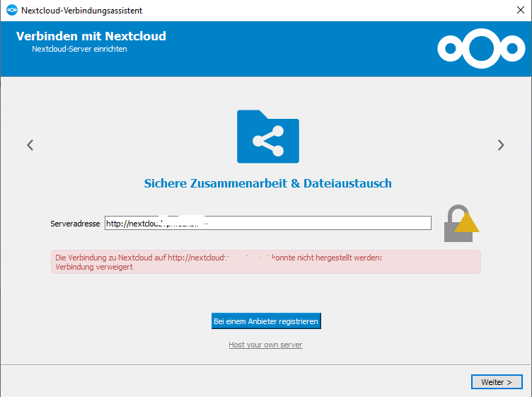This screenshot has width=532, height=397.
Task: Close the Nextcloud-Verbindungsassistent window
Action: [521, 10]
